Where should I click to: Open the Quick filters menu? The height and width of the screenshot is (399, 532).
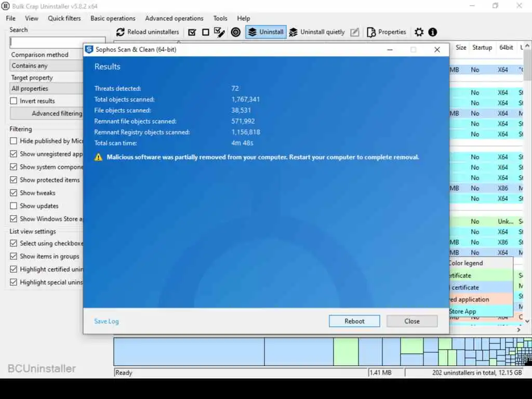coord(64,18)
